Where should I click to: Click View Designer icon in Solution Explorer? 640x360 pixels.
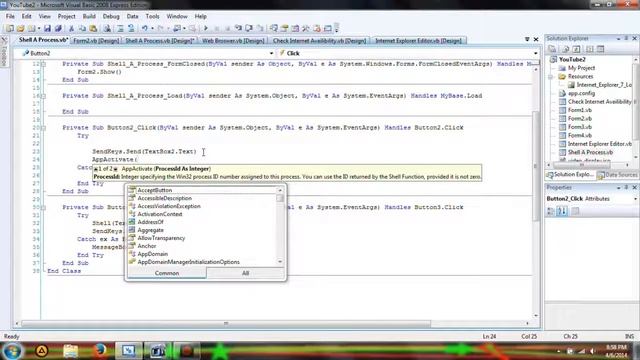coord(600,49)
